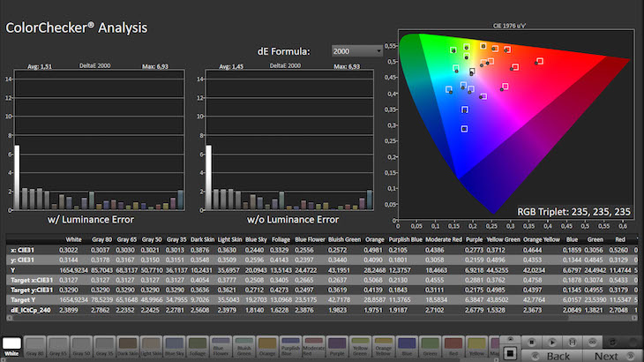Click the 'Purplish Blue' column header
The height and width of the screenshot is (362, 644).
406,239
